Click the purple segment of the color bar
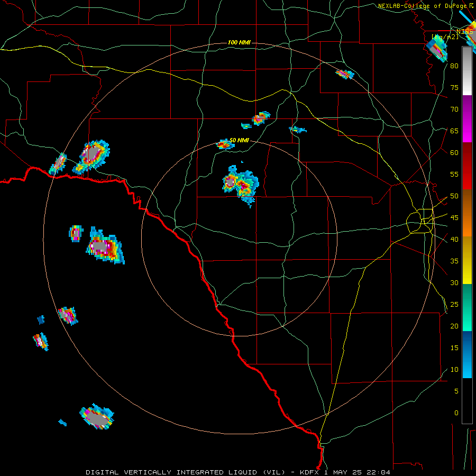Viewport: 476px width, 476px height. coord(467,118)
